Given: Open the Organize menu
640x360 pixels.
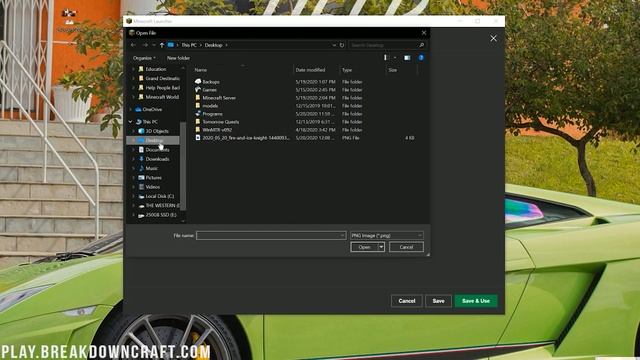Looking at the screenshot, I should click(x=144, y=58).
